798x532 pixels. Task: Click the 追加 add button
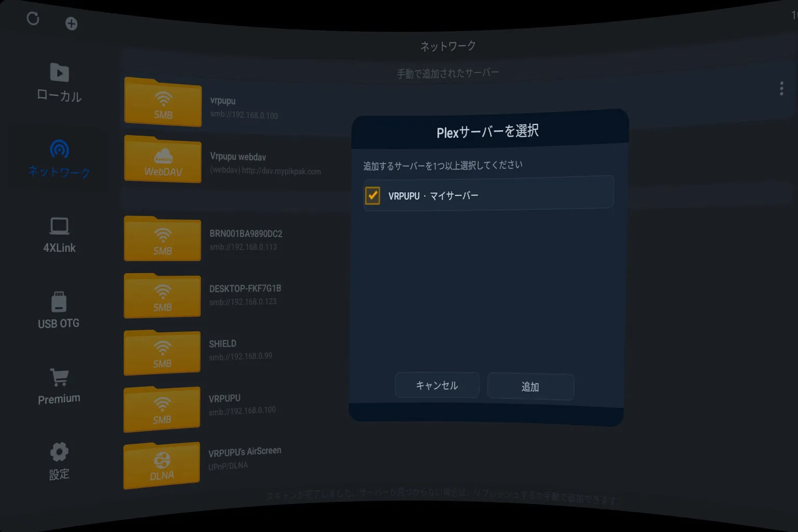(x=530, y=387)
